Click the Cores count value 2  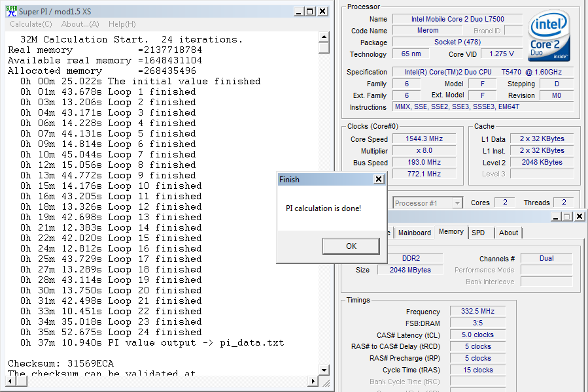505,203
